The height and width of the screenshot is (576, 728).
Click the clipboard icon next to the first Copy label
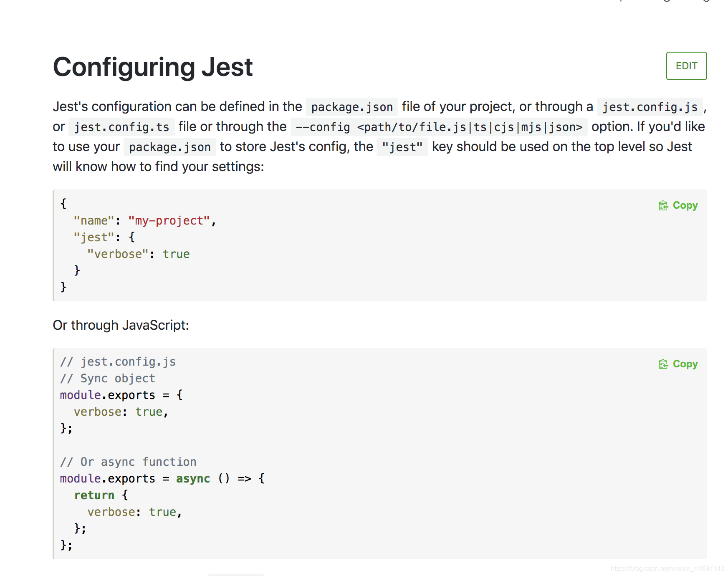(x=664, y=205)
